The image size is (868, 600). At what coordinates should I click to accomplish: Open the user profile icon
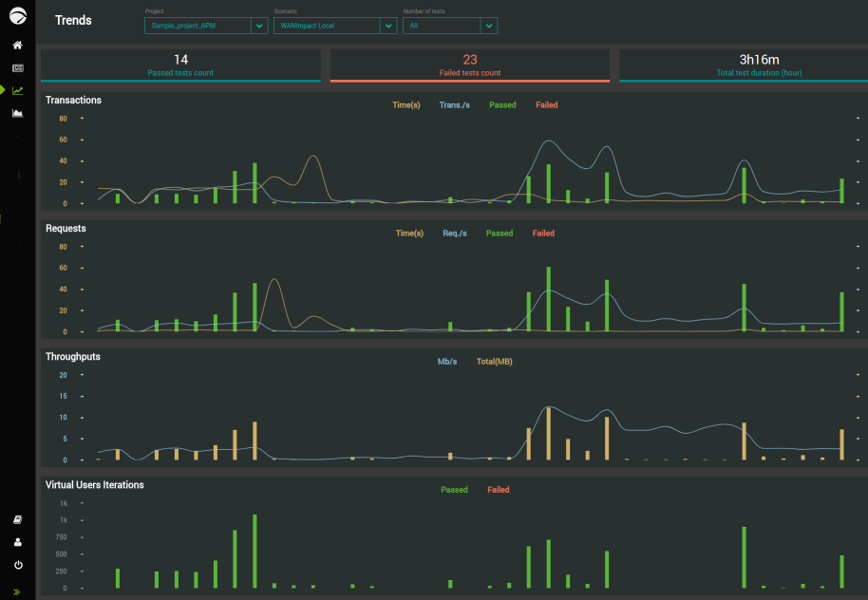point(18,542)
